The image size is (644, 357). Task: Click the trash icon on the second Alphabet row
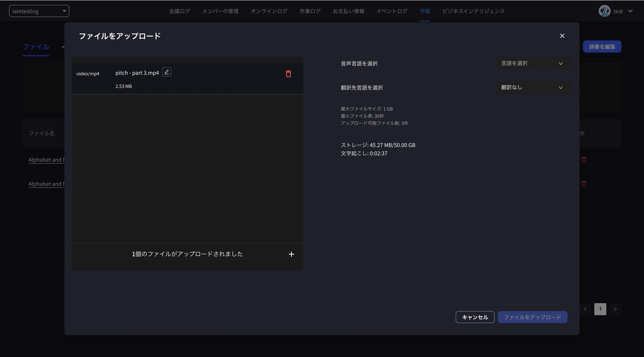584,184
